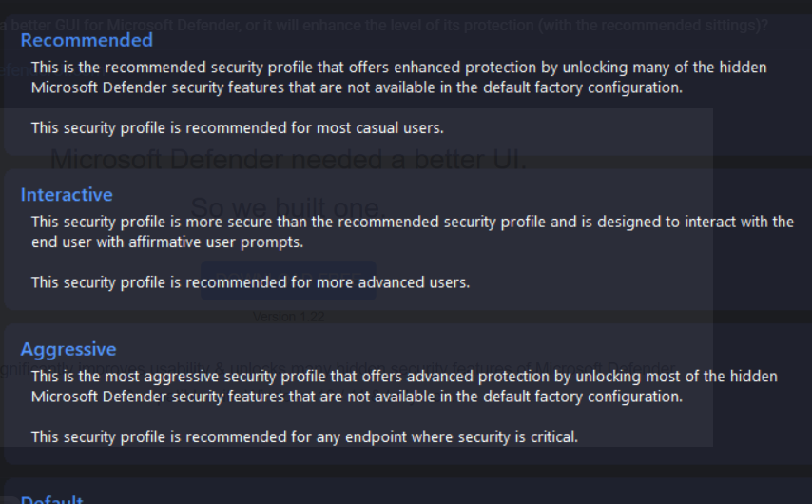This screenshot has height=504, width=812.
Task: Select the Recommended security profile heading
Action: click(x=87, y=40)
